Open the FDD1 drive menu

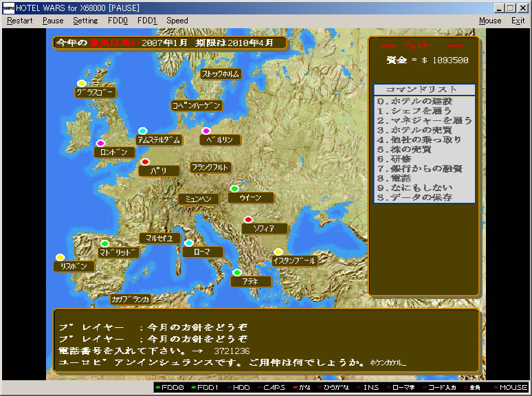point(147,21)
